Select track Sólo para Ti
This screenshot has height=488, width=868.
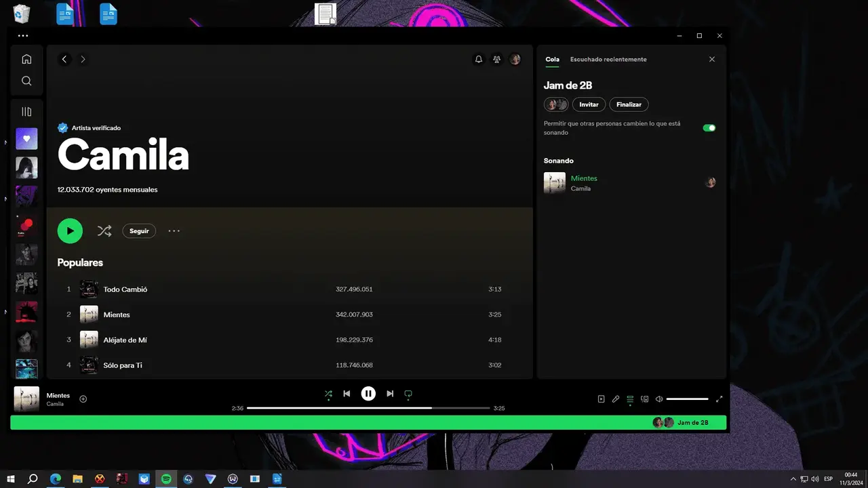pos(290,365)
